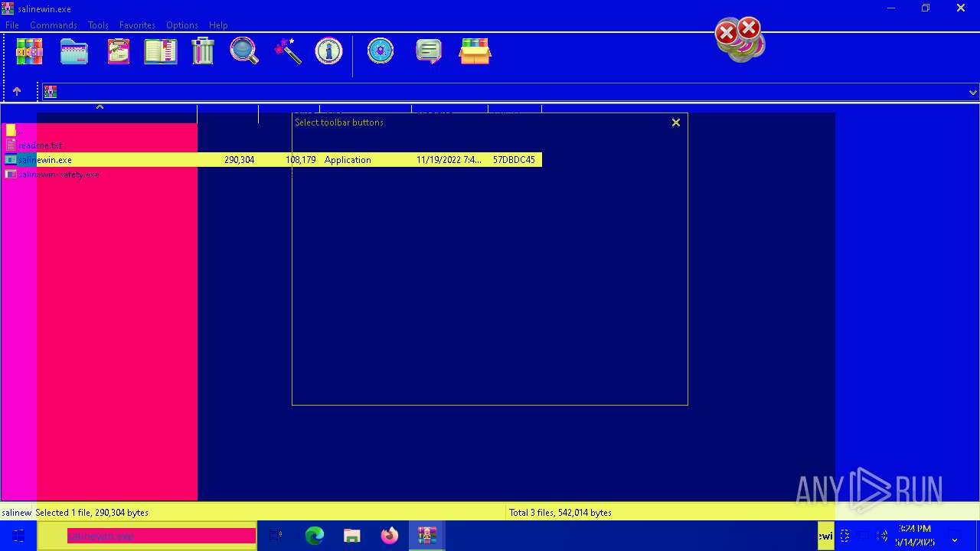Viewport: 980px width, 551px height.
Task: Click the Application type cell
Action: 348,160
